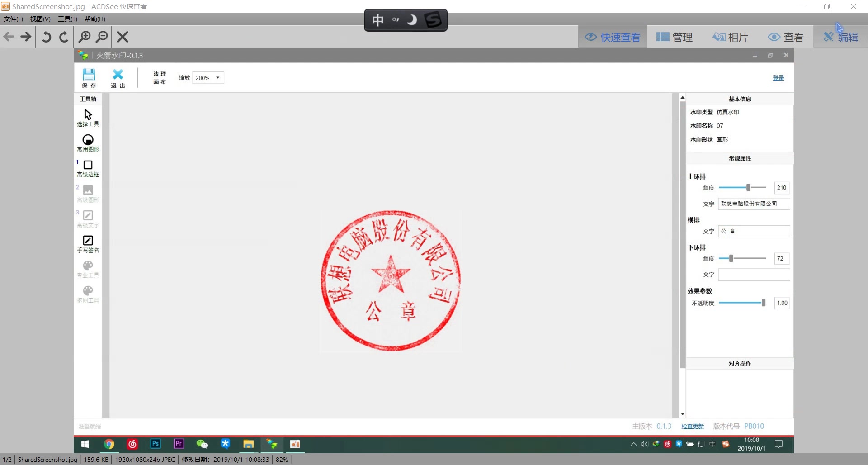Select 高级边框 tool
The width and height of the screenshot is (868, 465).
pos(88,168)
